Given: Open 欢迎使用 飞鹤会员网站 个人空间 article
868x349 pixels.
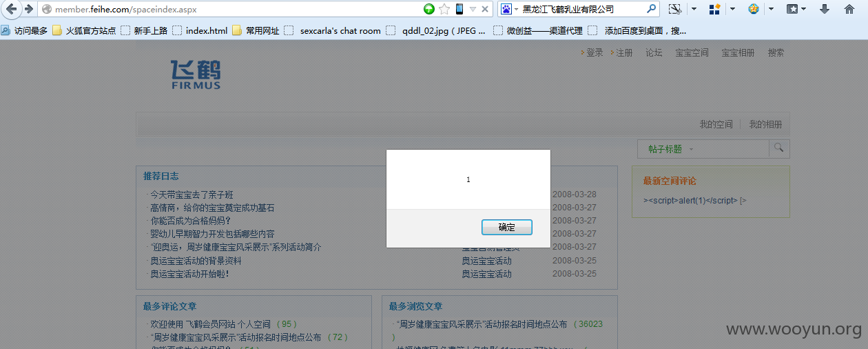Looking at the screenshot, I should [x=210, y=323].
